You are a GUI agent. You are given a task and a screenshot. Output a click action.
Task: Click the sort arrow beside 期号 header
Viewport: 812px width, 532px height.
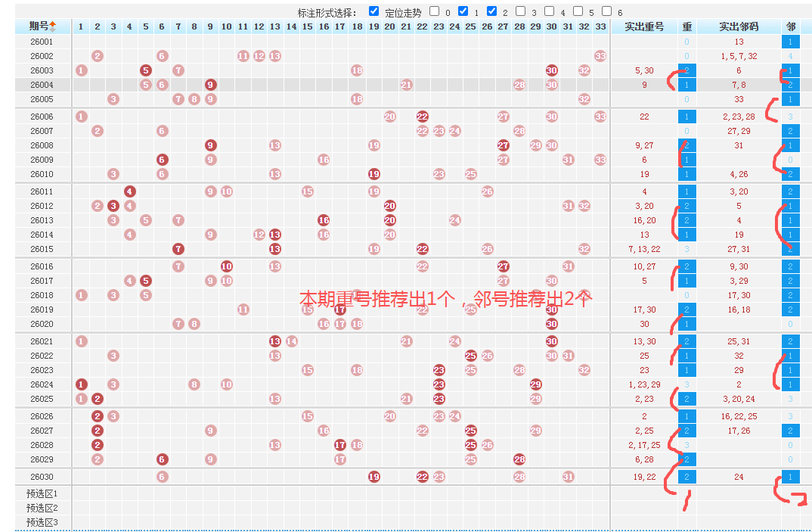click(x=53, y=26)
